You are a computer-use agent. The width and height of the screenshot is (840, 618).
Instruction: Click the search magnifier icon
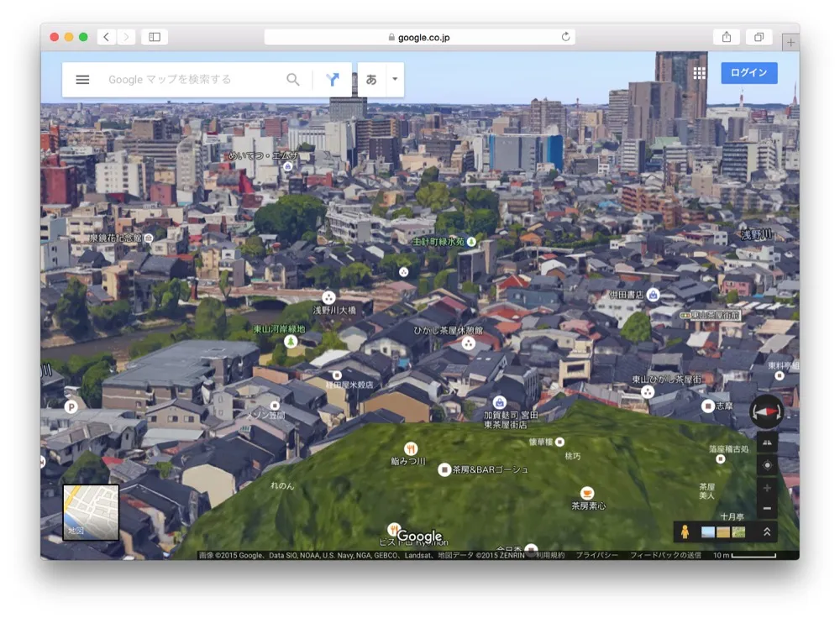point(293,79)
